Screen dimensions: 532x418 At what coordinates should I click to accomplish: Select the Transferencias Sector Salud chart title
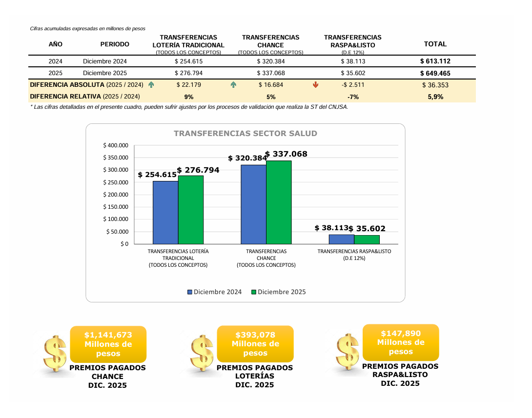coord(246,133)
